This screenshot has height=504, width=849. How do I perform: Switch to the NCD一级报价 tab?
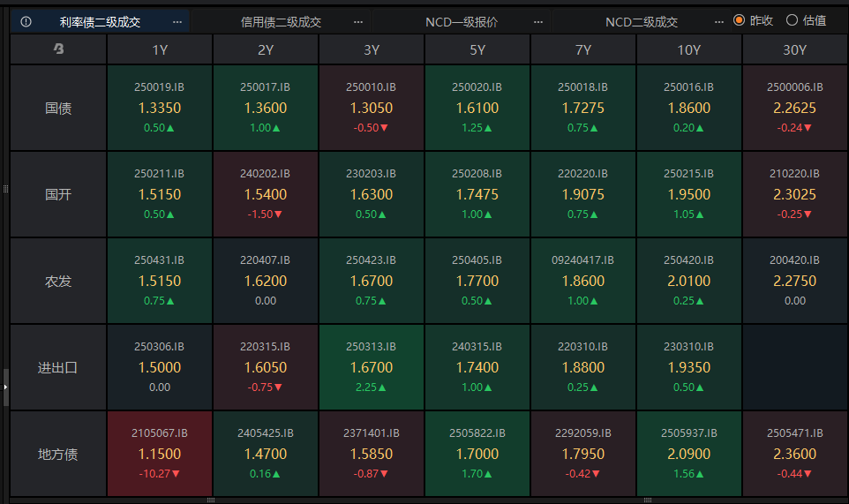(461, 21)
